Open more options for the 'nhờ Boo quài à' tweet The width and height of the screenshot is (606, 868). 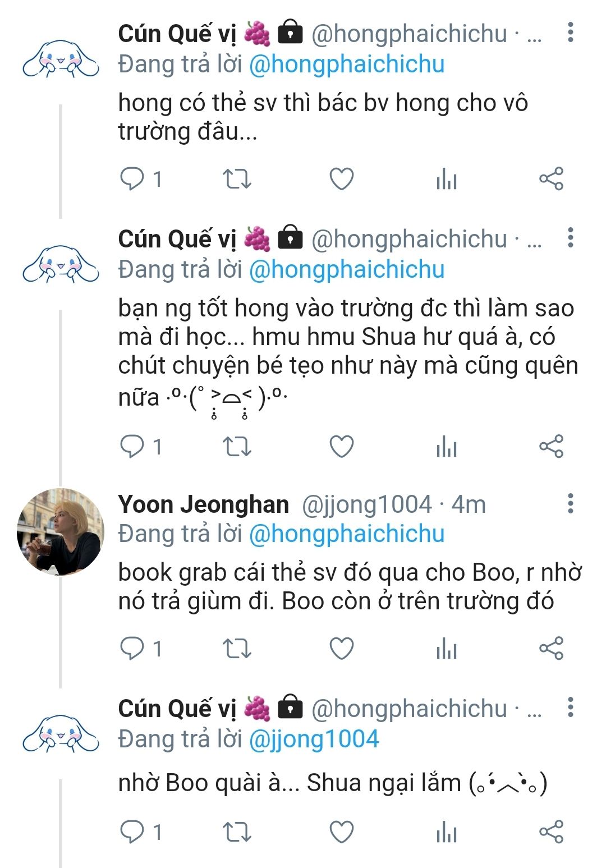[x=570, y=708]
